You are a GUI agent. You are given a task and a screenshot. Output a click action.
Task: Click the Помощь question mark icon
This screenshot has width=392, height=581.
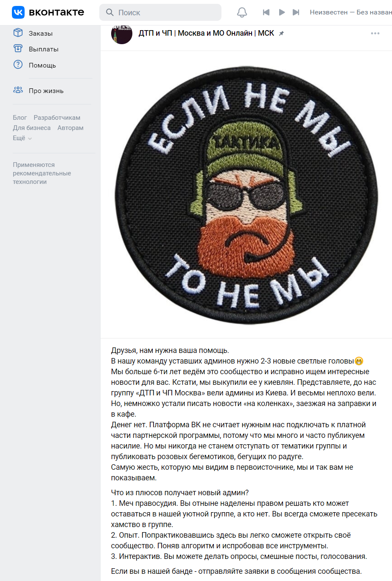pos(18,65)
